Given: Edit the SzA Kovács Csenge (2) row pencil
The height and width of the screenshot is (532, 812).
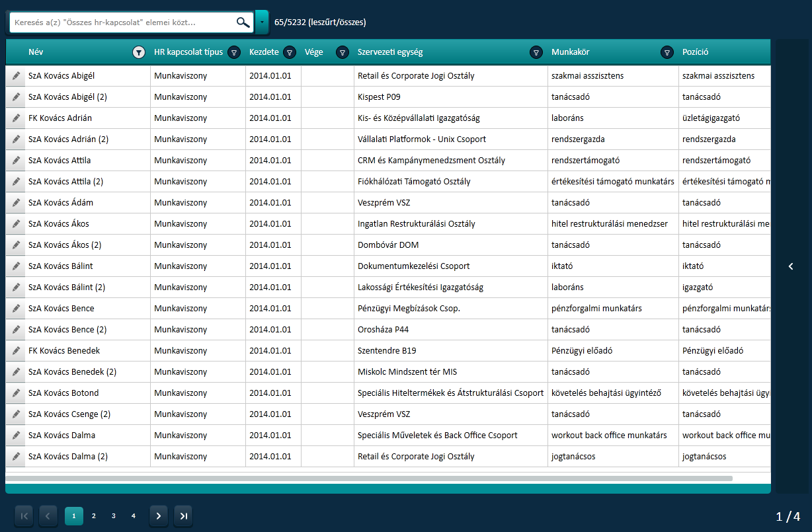Looking at the screenshot, I should pos(16,414).
